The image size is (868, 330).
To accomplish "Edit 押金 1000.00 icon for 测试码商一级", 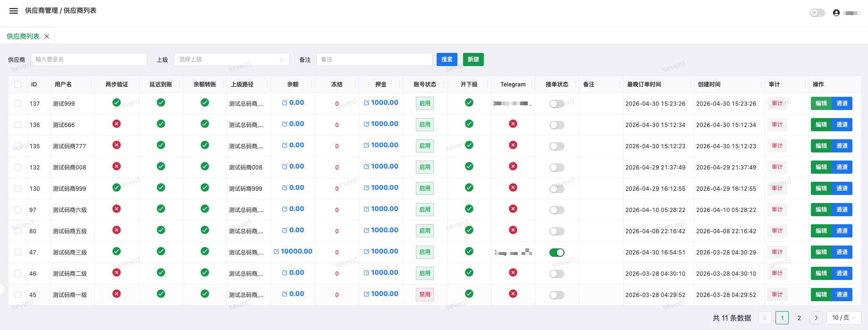I will [366, 294].
